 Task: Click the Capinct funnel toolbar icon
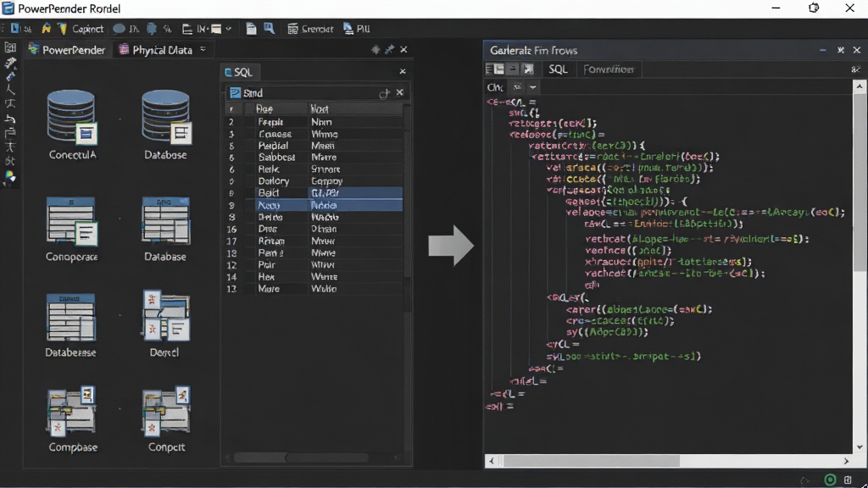[63, 29]
